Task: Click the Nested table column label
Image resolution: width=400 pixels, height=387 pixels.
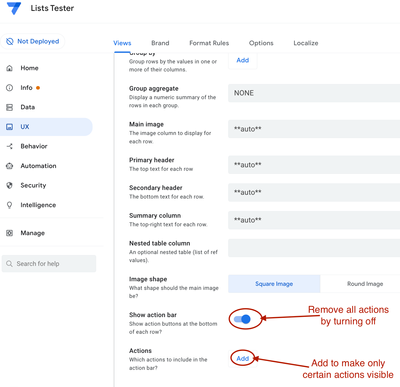Action: click(160, 243)
